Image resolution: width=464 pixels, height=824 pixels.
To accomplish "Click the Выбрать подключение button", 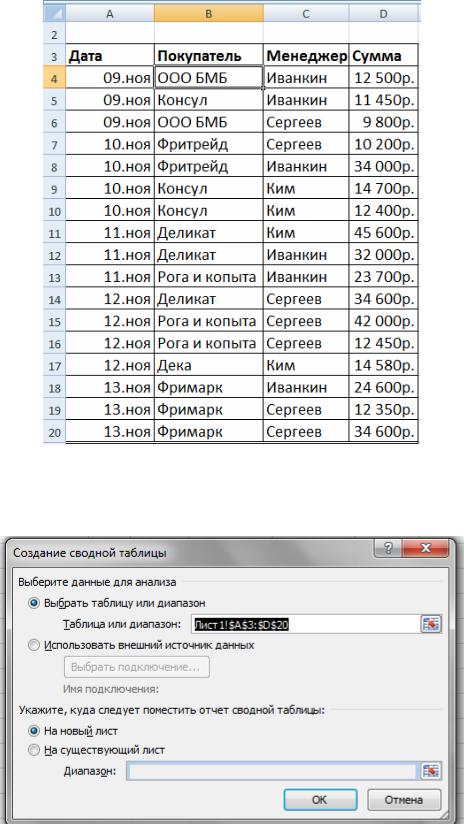I will pos(137,667).
